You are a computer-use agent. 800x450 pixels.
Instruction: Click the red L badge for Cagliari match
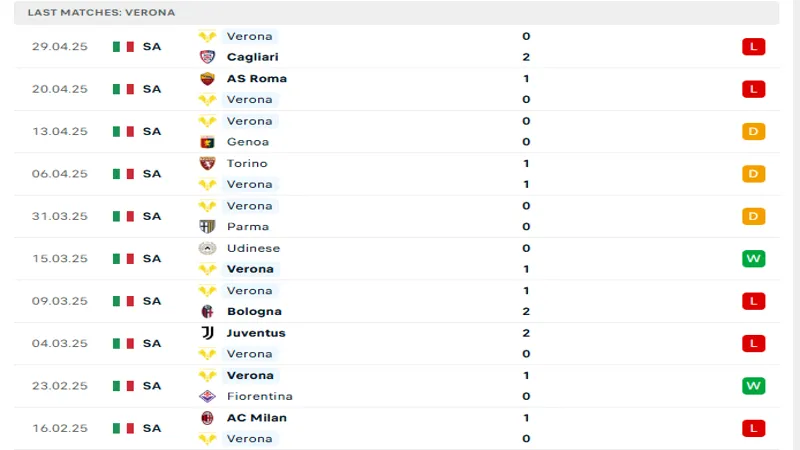click(753, 46)
